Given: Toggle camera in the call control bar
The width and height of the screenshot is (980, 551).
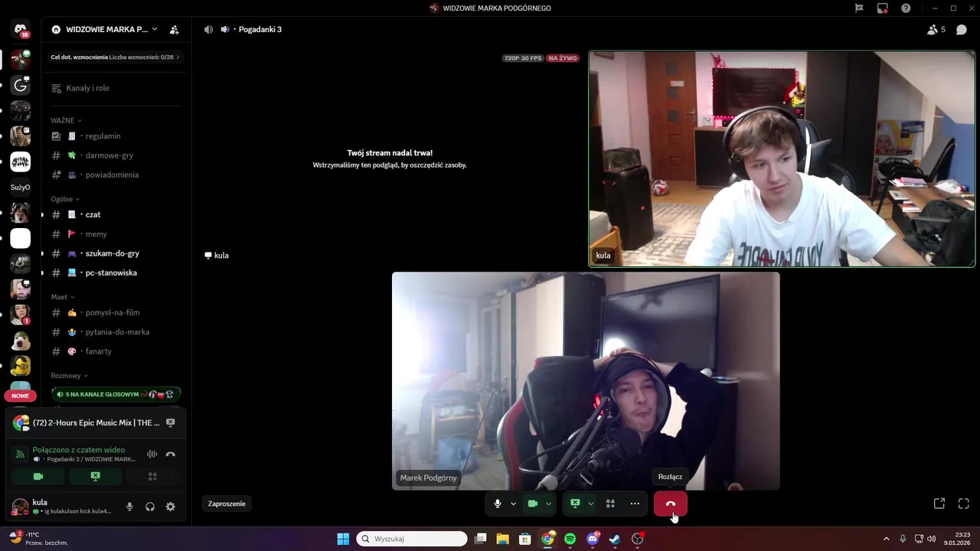Looking at the screenshot, I should (x=533, y=504).
